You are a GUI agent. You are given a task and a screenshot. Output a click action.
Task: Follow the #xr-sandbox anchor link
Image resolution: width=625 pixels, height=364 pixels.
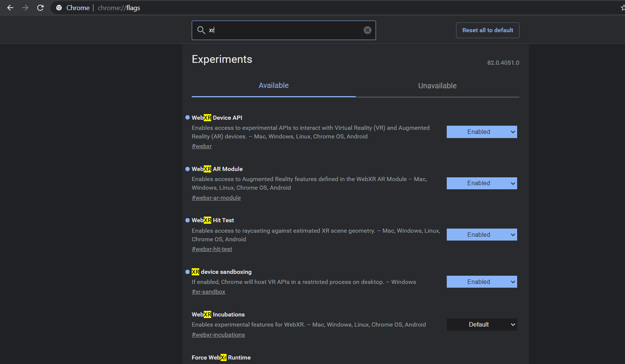click(x=209, y=292)
